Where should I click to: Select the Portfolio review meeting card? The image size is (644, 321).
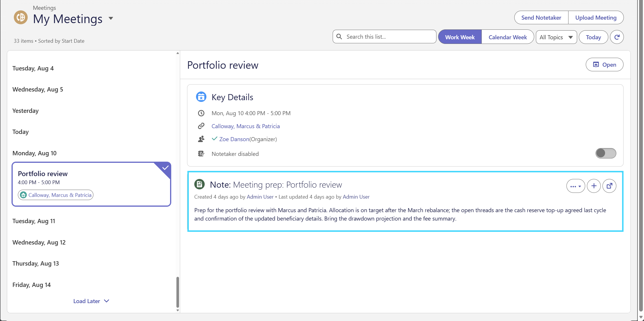coord(91,184)
